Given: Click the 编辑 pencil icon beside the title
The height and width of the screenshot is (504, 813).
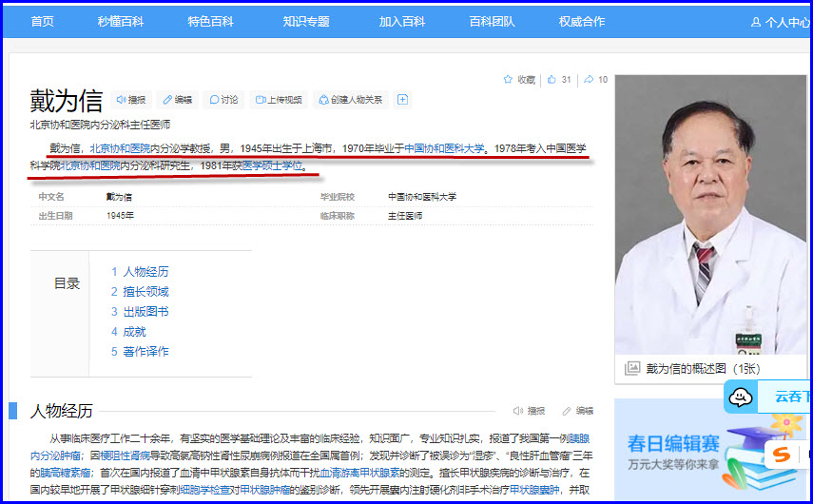Looking at the screenshot, I should click(x=166, y=100).
